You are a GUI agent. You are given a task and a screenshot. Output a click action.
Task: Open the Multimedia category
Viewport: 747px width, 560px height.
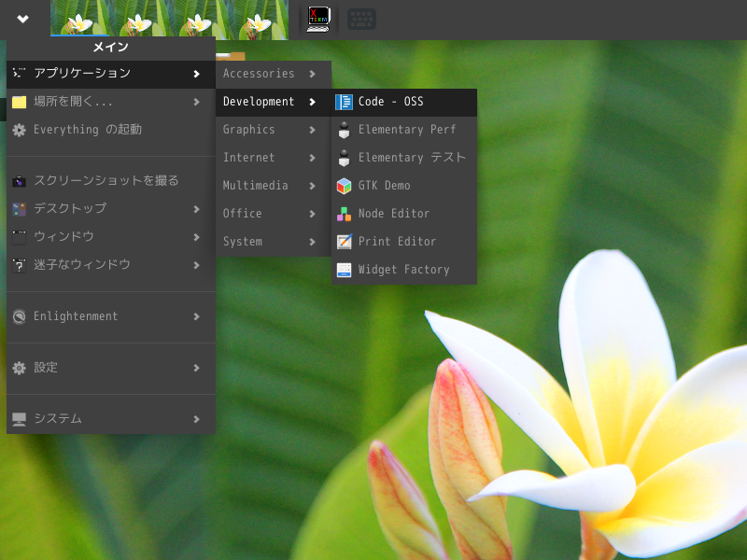274,186
